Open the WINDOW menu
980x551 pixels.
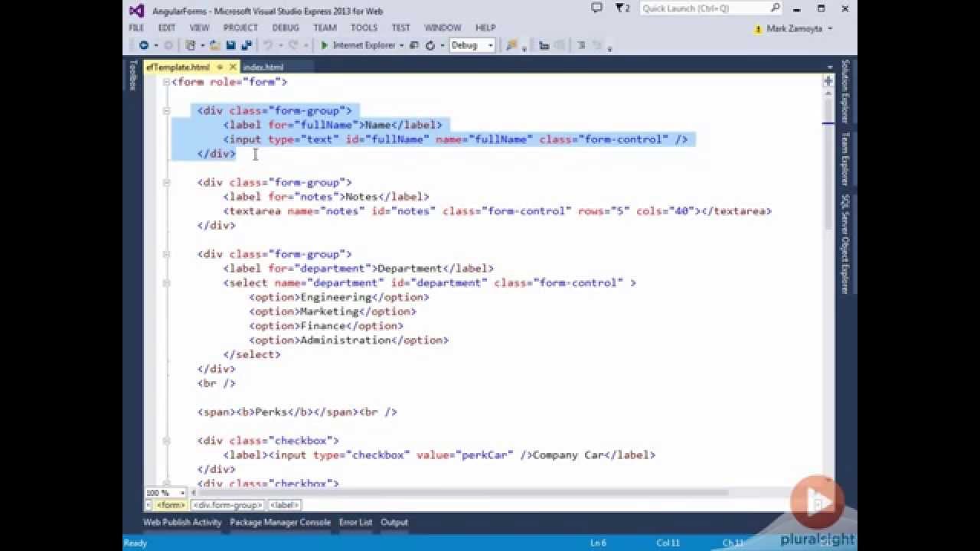pyautogui.click(x=443, y=28)
